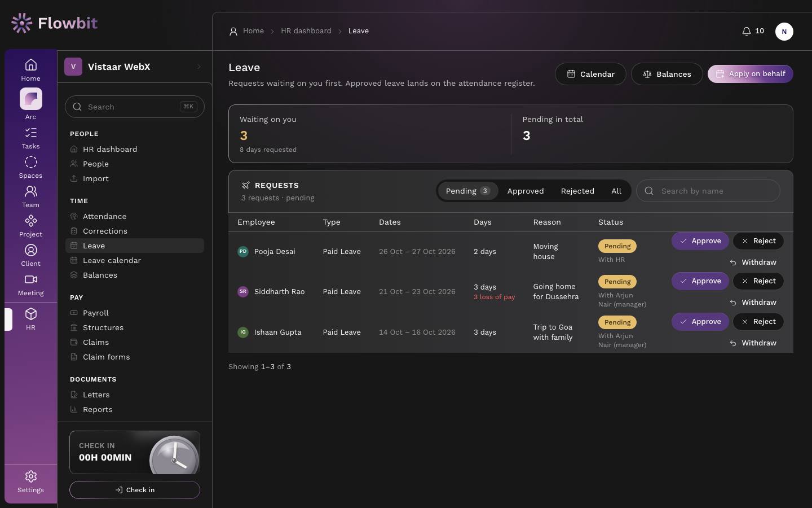Click Pooja Desai's PD avatar
Screen dimensions: 812x508
coord(243,251)
